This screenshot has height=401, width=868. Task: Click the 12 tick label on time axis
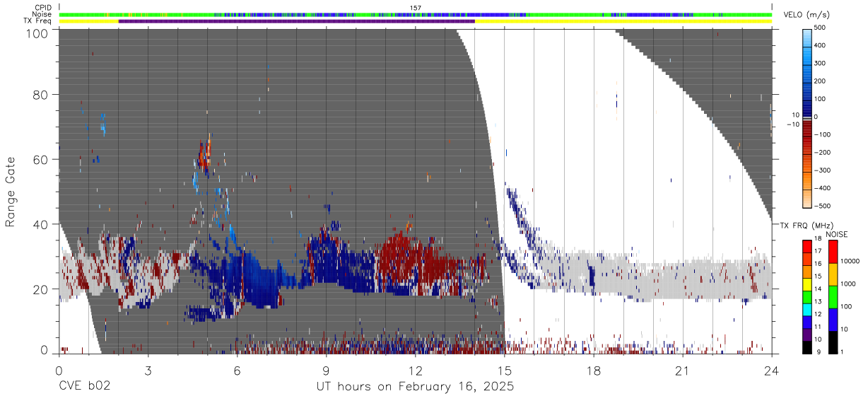(x=415, y=371)
